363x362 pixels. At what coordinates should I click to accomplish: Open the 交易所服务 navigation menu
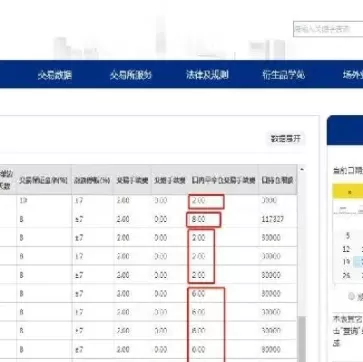point(131,75)
